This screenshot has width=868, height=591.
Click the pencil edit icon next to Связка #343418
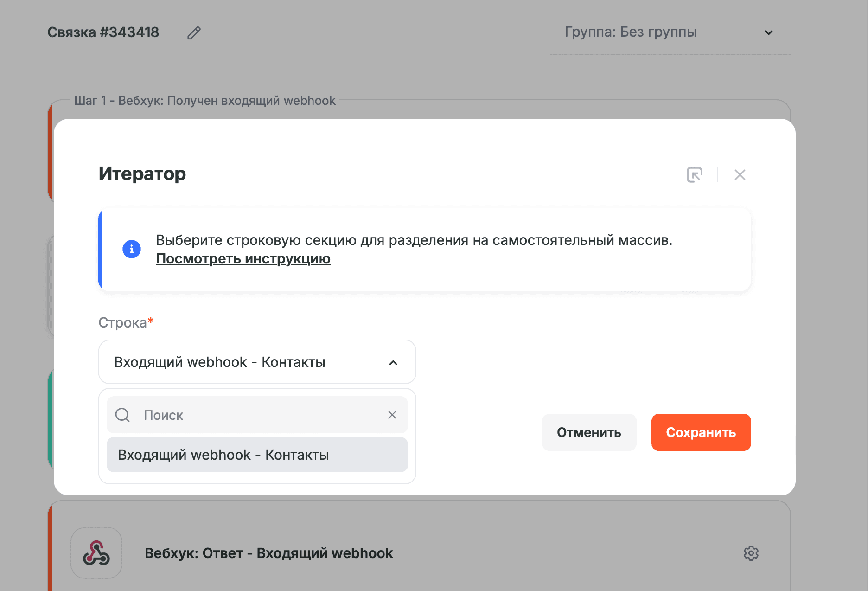(x=194, y=32)
